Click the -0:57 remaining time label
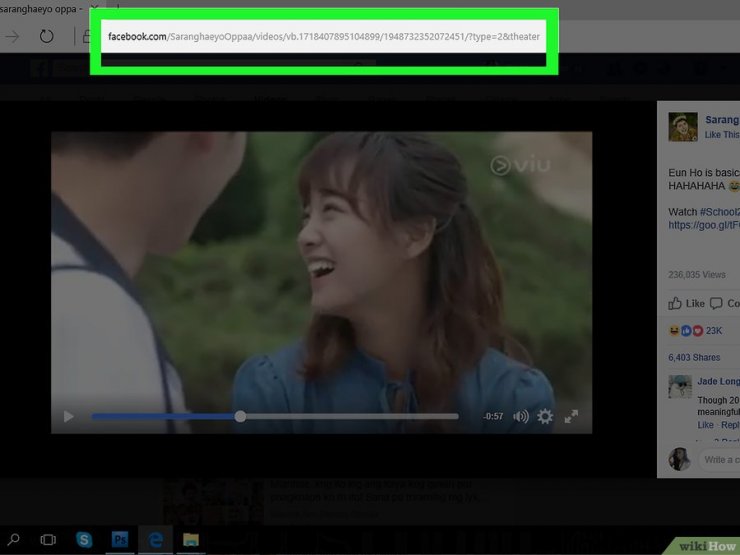Image resolution: width=740 pixels, height=555 pixels. 493,416
